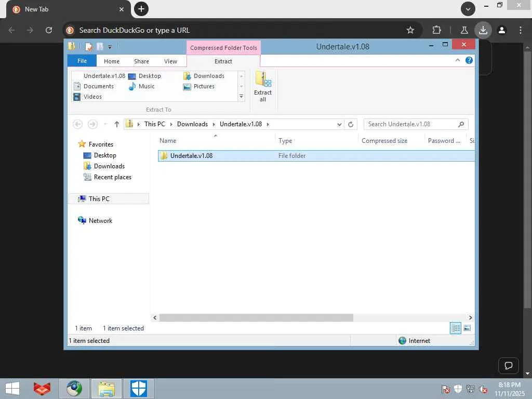Expand breadcrumb arrow after Downloads
Viewport: 532px width, 399px height.
coord(214,124)
